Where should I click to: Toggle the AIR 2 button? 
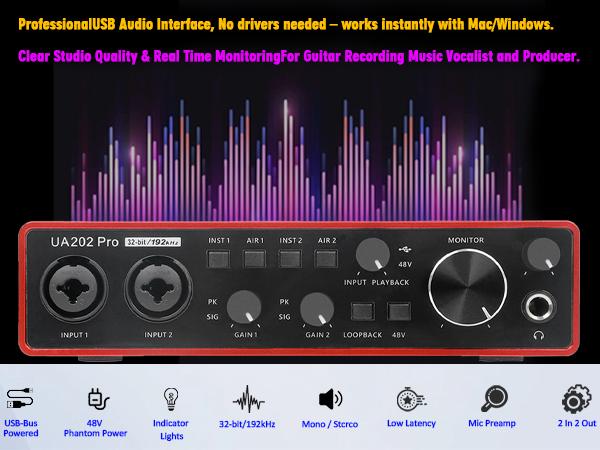[x=326, y=259]
